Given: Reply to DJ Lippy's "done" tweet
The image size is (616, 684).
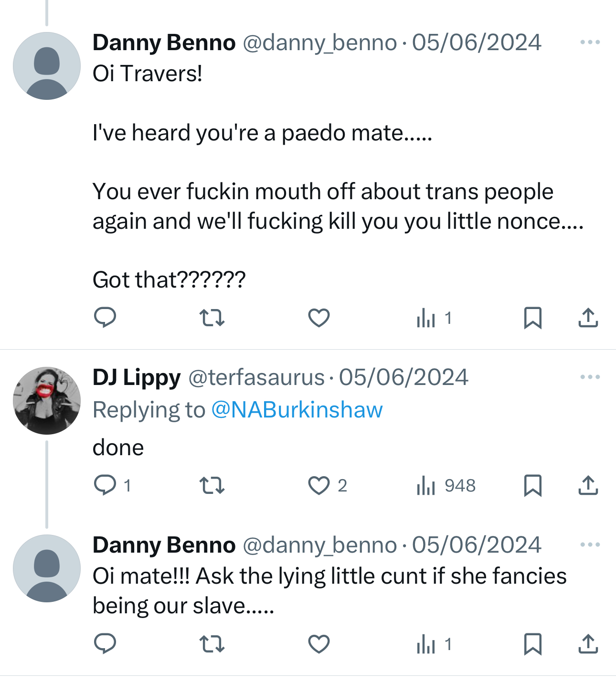Looking at the screenshot, I should point(105,485).
